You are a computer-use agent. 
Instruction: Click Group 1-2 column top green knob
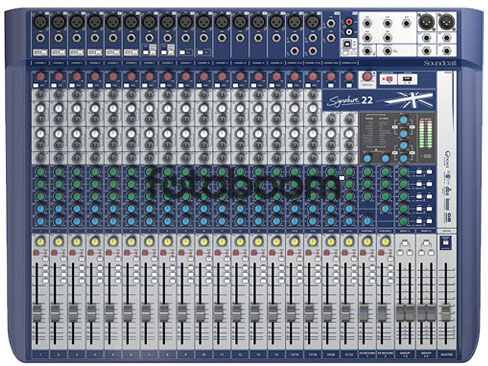pos(403,172)
